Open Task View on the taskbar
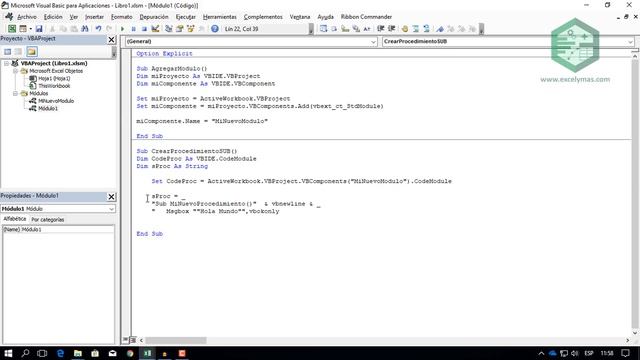Image resolution: width=640 pixels, height=360 pixels. point(42,353)
